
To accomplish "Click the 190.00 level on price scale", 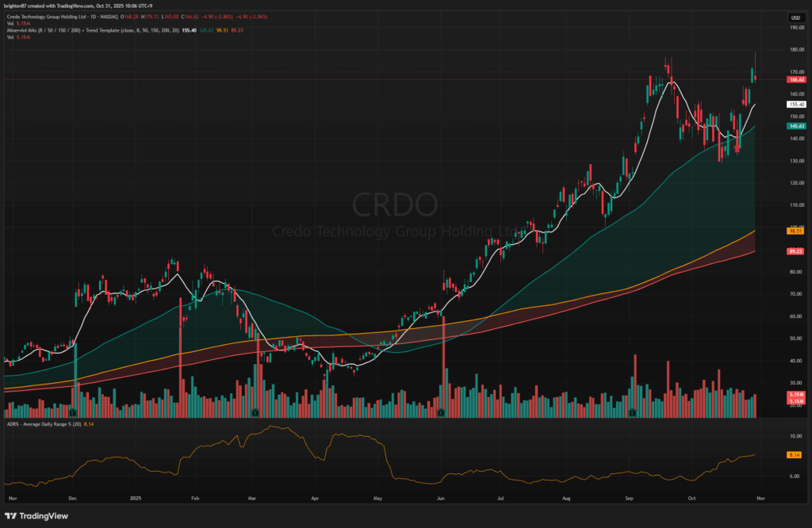I will click(796, 27).
